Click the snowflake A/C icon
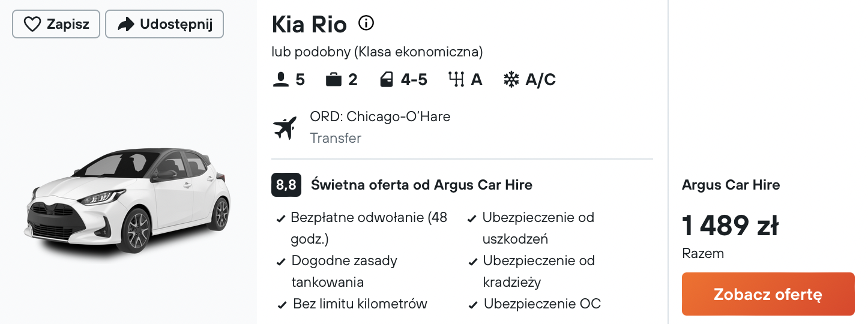The image size is (868, 324). (x=511, y=80)
